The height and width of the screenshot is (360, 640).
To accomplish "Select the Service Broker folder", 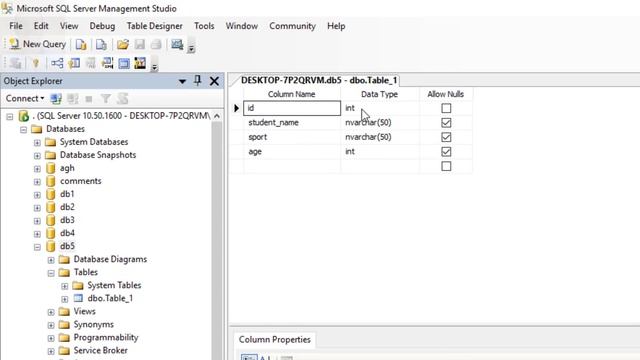I will (x=100, y=351).
